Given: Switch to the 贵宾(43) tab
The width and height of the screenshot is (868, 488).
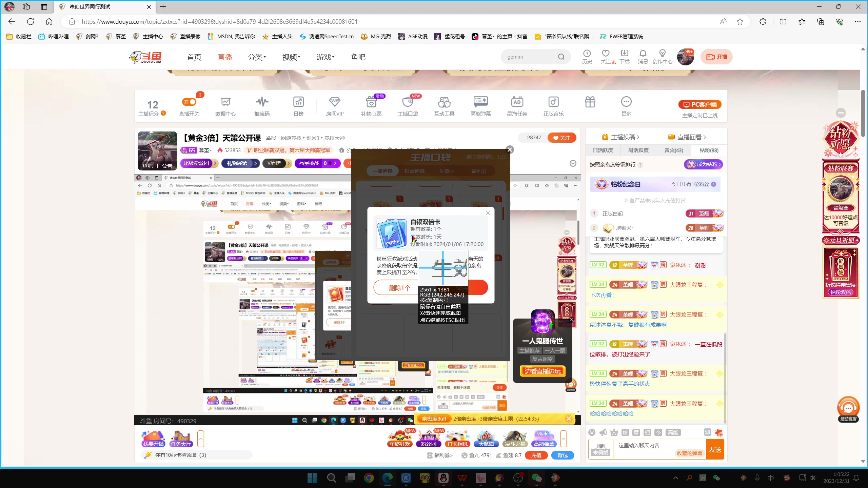Looking at the screenshot, I should pyautogui.click(x=674, y=150).
